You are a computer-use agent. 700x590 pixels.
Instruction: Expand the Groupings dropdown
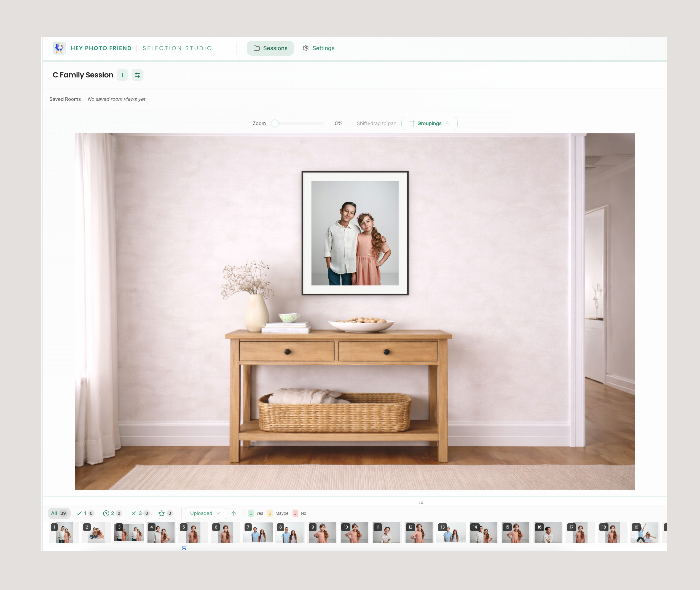point(429,123)
